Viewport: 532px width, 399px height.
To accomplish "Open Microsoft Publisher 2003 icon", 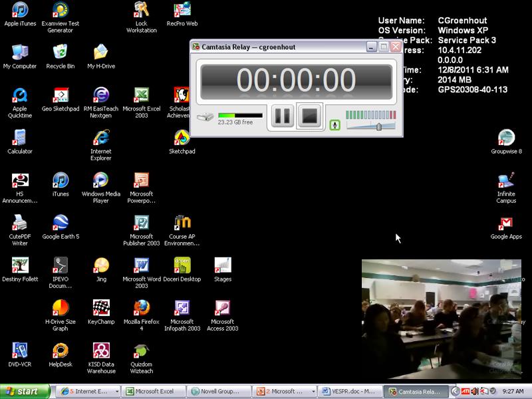I will (142, 230).
